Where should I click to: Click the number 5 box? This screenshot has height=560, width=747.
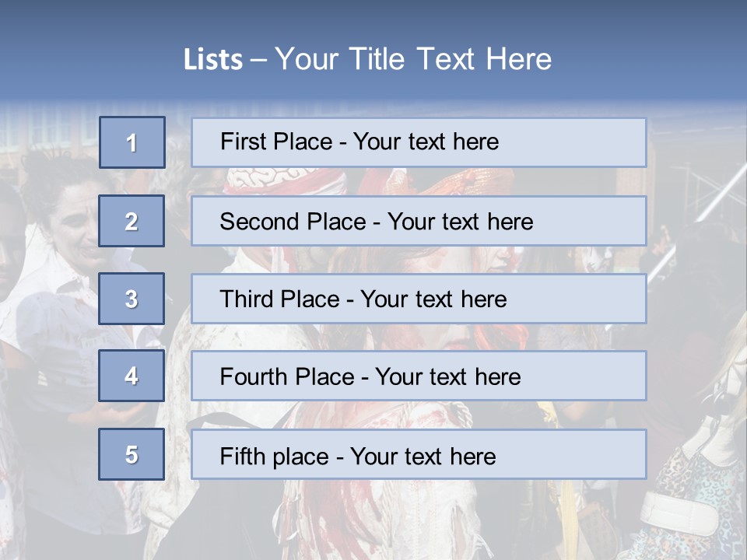tap(132, 454)
